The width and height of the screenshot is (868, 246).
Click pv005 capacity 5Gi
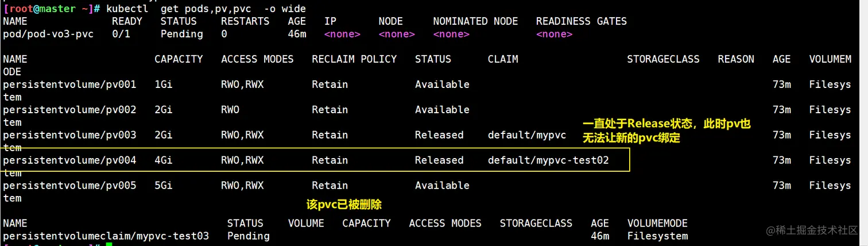point(164,186)
